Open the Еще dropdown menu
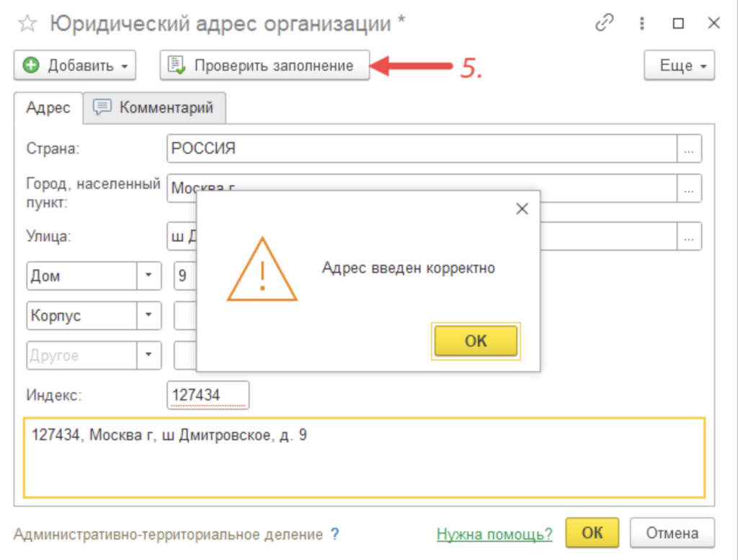The height and width of the screenshot is (560, 738). click(x=678, y=66)
